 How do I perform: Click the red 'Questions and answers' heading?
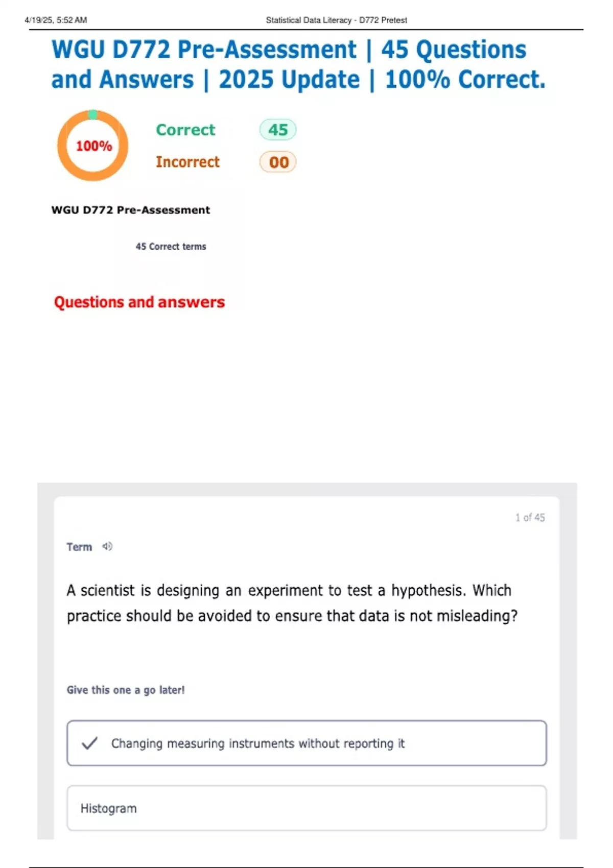pos(139,302)
